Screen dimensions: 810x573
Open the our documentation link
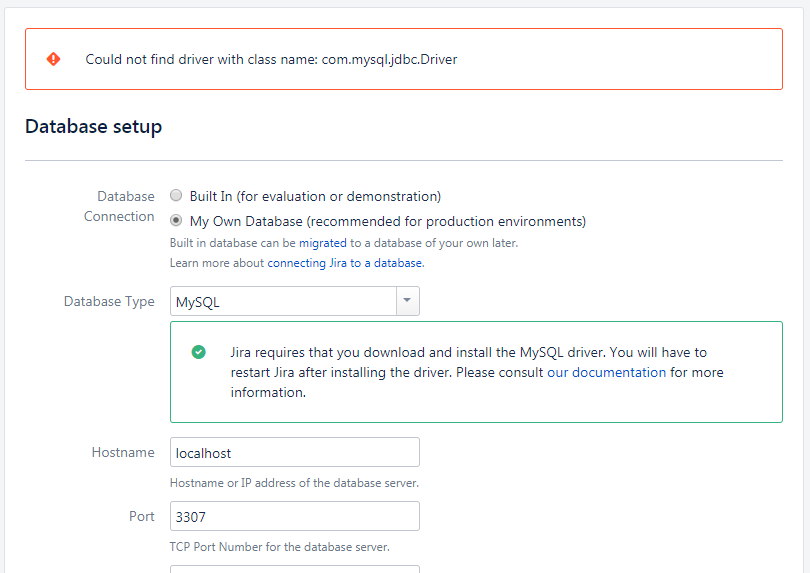coord(606,373)
